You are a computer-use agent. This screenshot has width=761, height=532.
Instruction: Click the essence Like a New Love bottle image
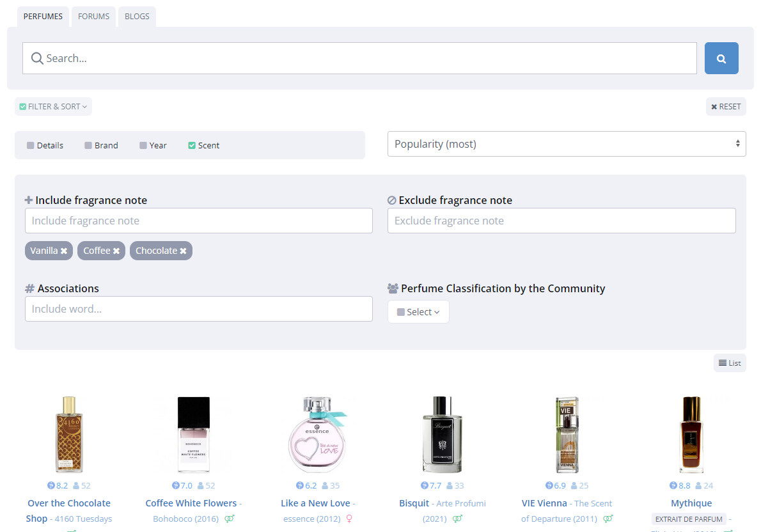(x=318, y=434)
